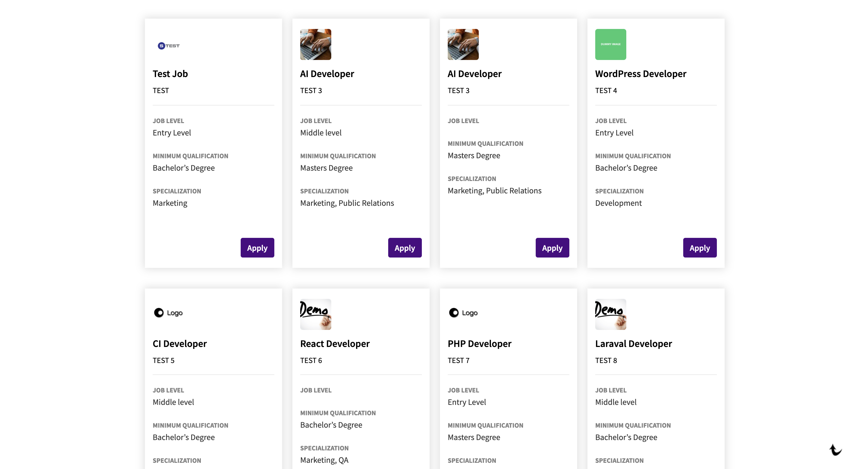868x469 pixels.
Task: Click the laptop photo on TEST 4 neighbor AI Developer card with empty job level
Action: tap(463, 44)
